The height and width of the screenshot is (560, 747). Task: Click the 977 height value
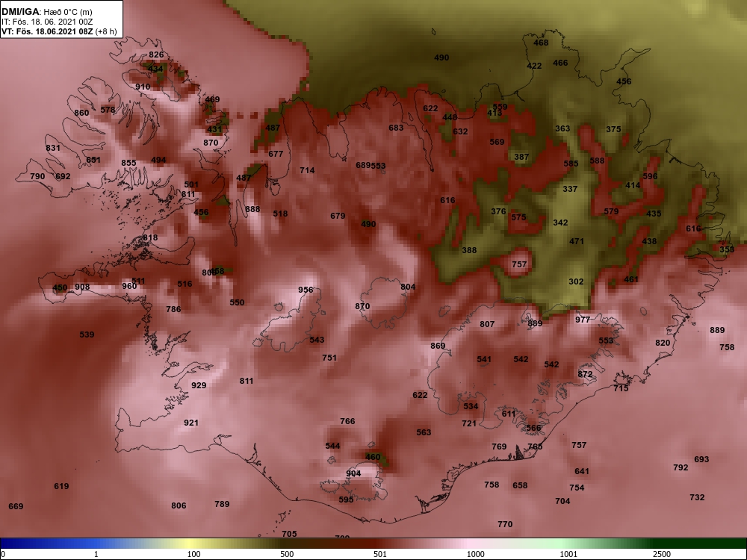coord(583,320)
